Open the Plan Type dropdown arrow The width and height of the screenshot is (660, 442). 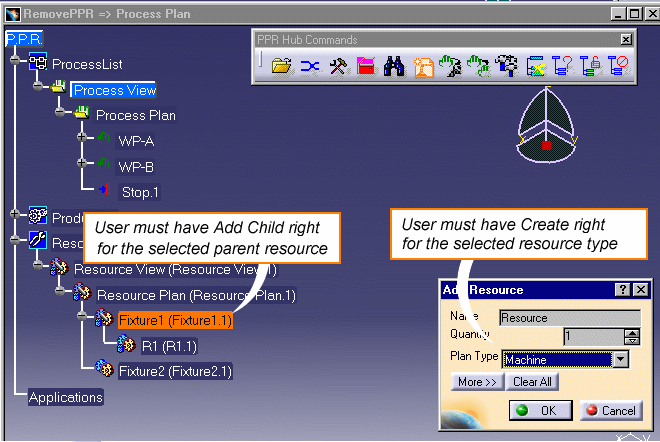(620, 359)
